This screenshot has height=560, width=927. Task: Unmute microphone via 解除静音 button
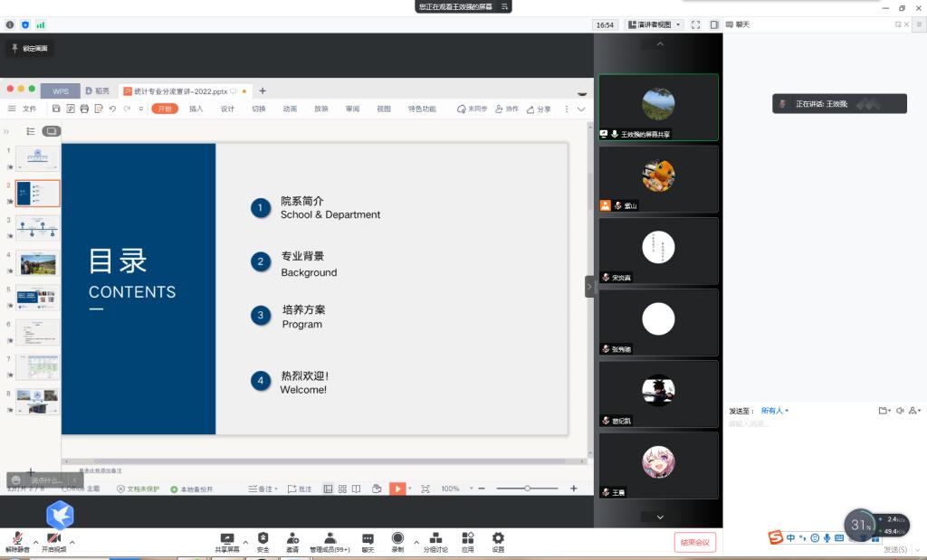pos(17,541)
